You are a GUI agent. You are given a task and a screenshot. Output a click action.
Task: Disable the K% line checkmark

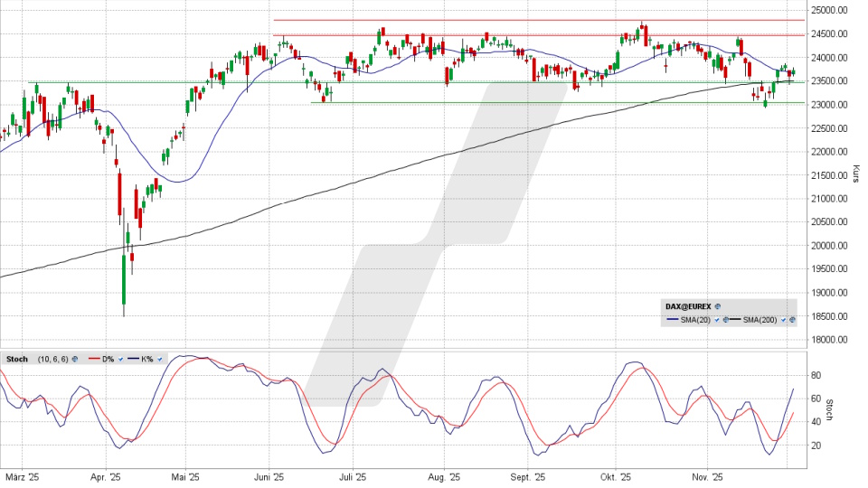coord(160,359)
